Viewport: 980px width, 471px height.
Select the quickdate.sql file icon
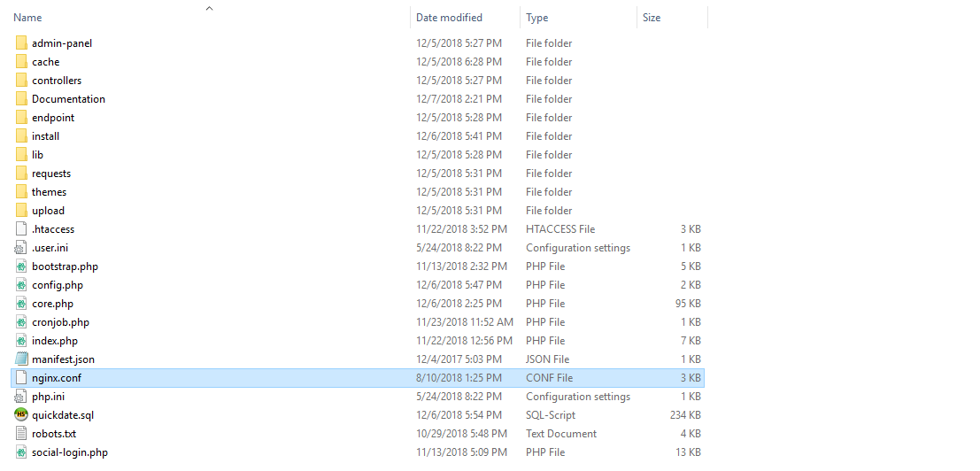(x=21, y=415)
